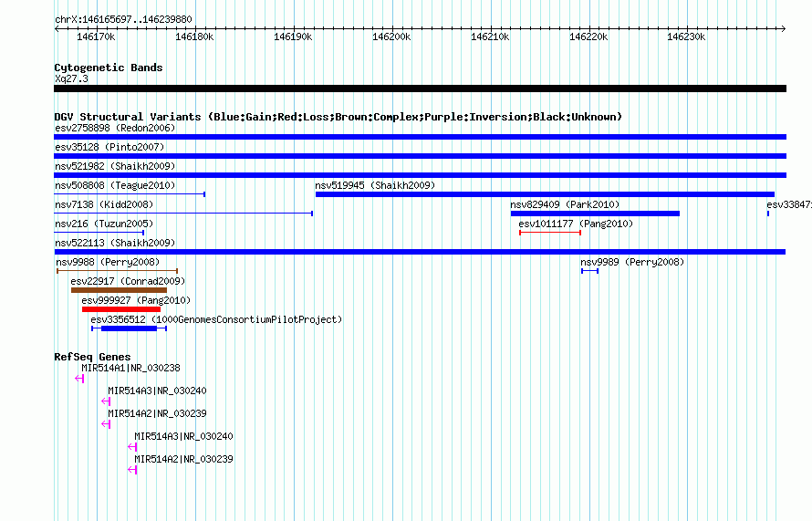Click the nsv829409 (Park2010) label
The width and height of the screenshot is (812, 521).
[x=565, y=204]
